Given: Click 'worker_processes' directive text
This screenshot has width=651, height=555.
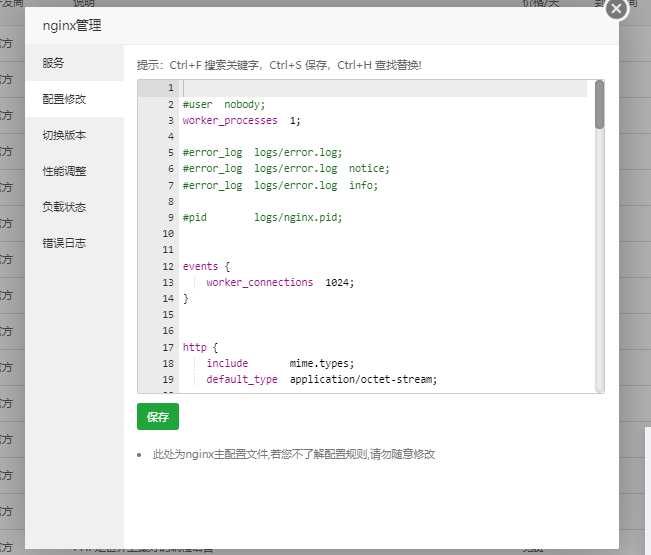Looking at the screenshot, I should tap(230, 120).
